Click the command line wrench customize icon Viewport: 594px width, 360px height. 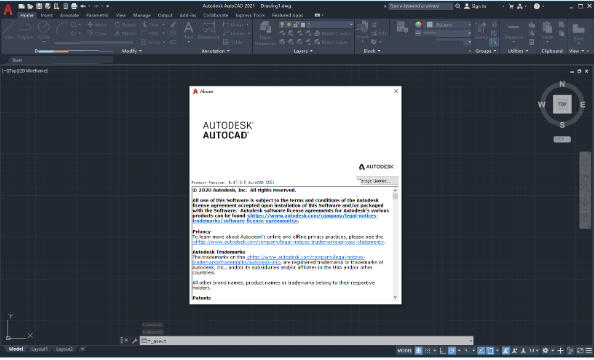click(x=134, y=341)
